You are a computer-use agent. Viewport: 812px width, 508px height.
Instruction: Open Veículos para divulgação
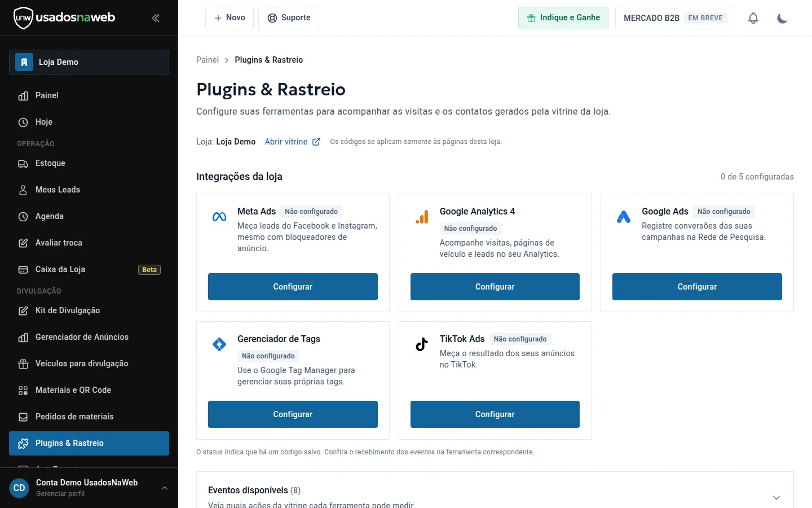pos(89,364)
